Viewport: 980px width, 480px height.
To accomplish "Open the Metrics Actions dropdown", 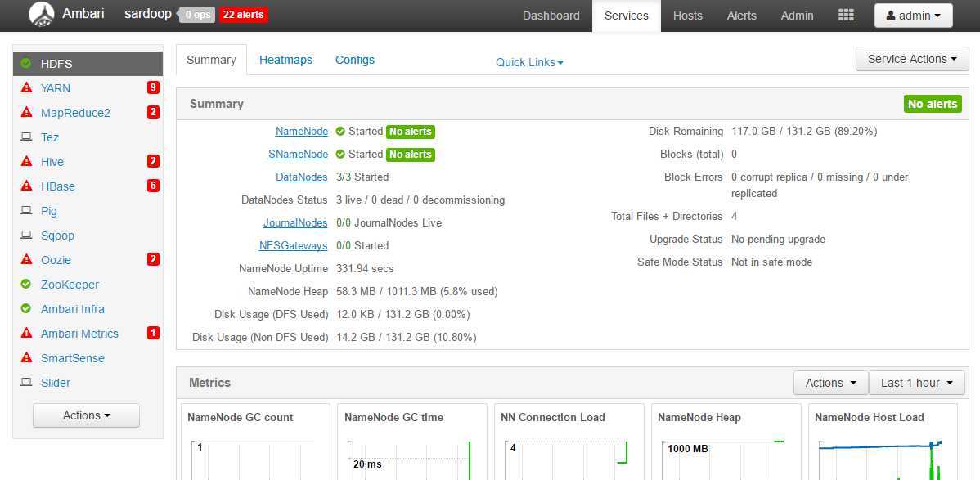I will (x=830, y=383).
